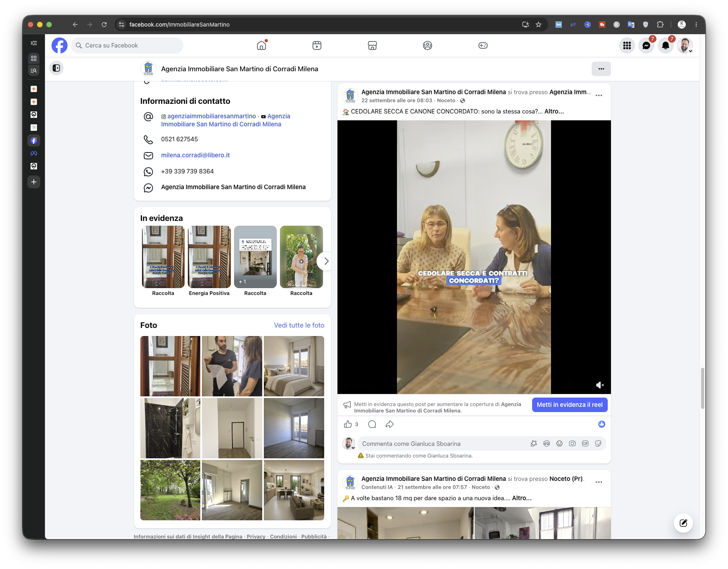Viewport: 728px width, 569px height.
Task: Add new item with sidebar plus button
Action: [34, 182]
